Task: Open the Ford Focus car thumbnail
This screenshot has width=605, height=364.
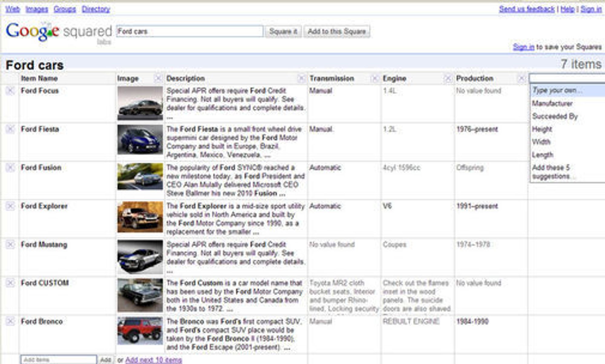Action: coord(140,103)
